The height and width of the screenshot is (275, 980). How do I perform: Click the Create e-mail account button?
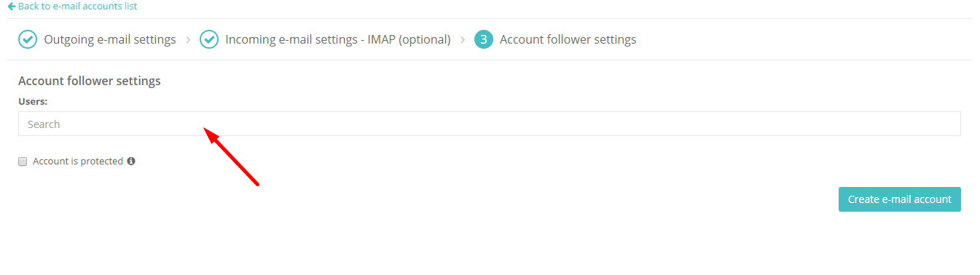click(900, 199)
